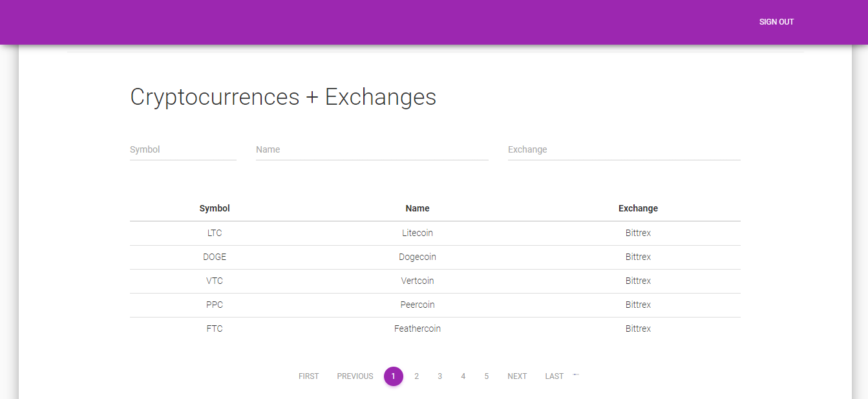Click the Sign Out button
This screenshot has width=868, height=399.
point(776,22)
